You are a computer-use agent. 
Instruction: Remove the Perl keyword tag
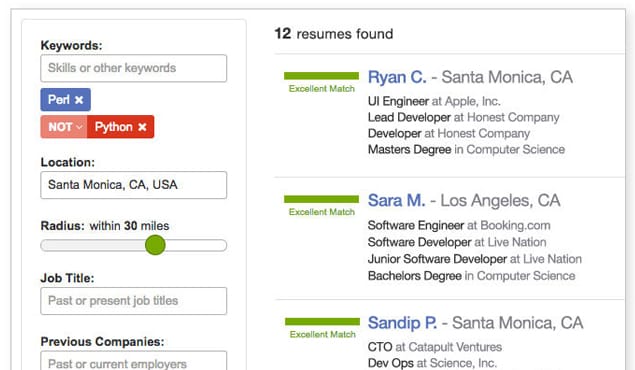[x=79, y=100]
